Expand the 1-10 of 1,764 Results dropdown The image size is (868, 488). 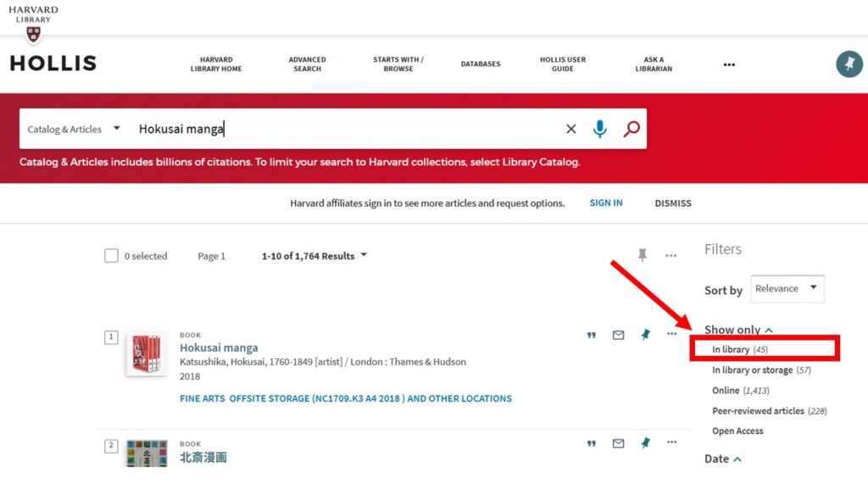pos(314,256)
